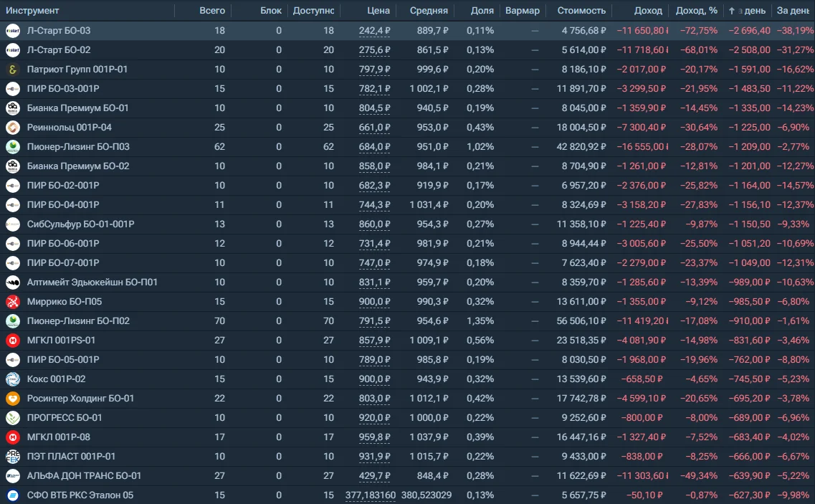This screenshot has height=504, width=815.
Task: Select the Алтимейт Эдьюкейшн БО-П01 instrument name
Action: pyautogui.click(x=92, y=282)
